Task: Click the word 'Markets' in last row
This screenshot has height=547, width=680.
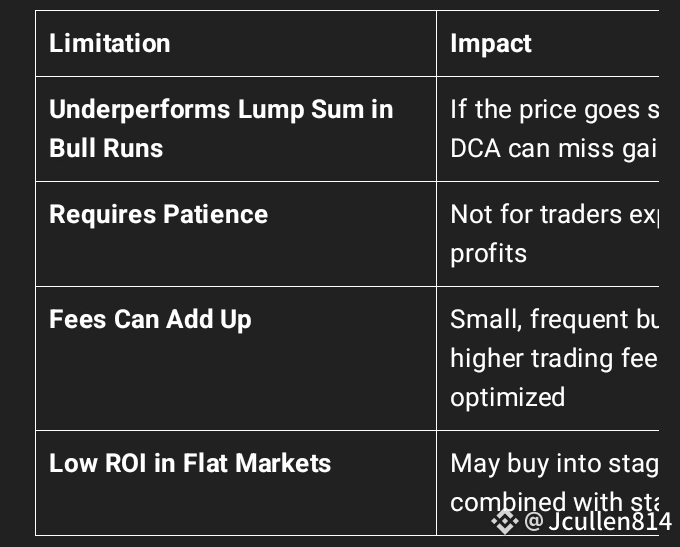Action: point(283,463)
